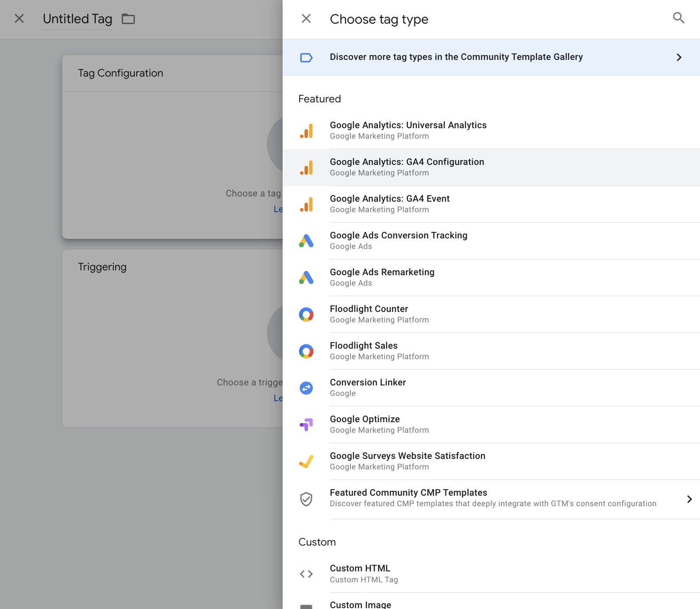Click the Google Optimize purple icon
This screenshot has width=700, height=609.
[306, 425]
